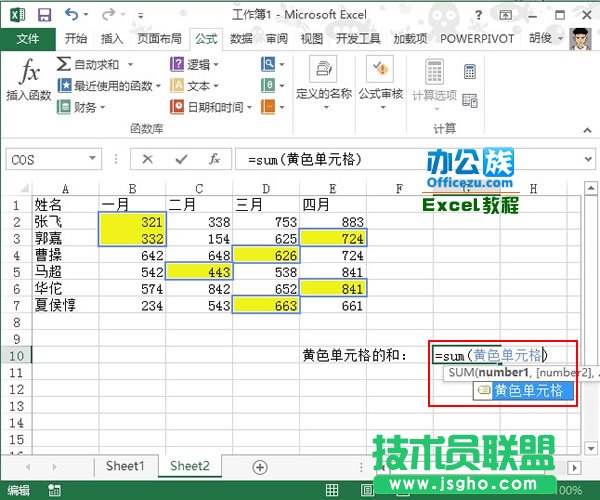Screen dimensions: 600x500
Task: Open the Logical functions icon
Action: [177, 64]
